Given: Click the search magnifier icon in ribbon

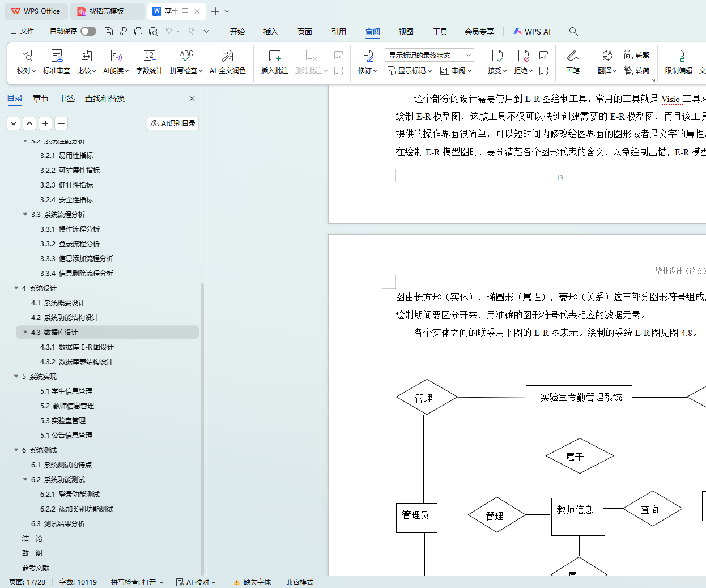Looking at the screenshot, I should pyautogui.click(x=573, y=31).
